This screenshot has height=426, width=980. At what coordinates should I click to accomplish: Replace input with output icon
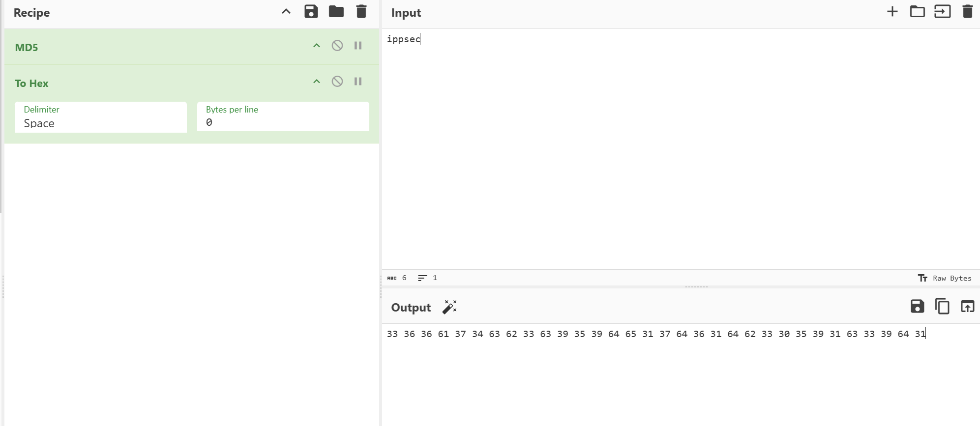coord(968,307)
